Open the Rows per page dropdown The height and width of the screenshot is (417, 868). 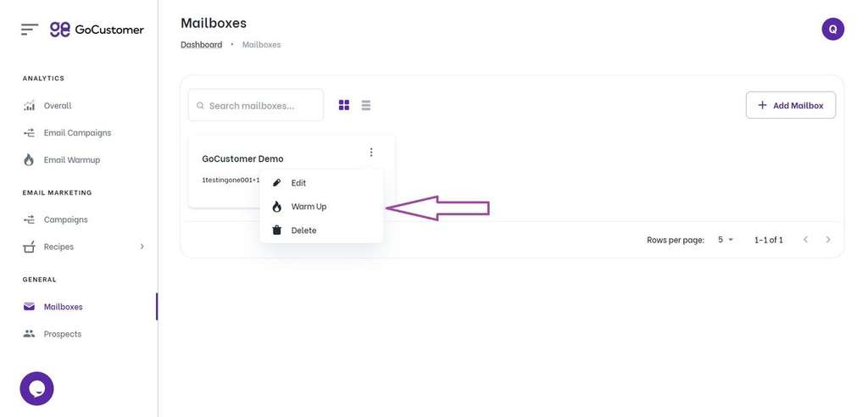coord(726,240)
